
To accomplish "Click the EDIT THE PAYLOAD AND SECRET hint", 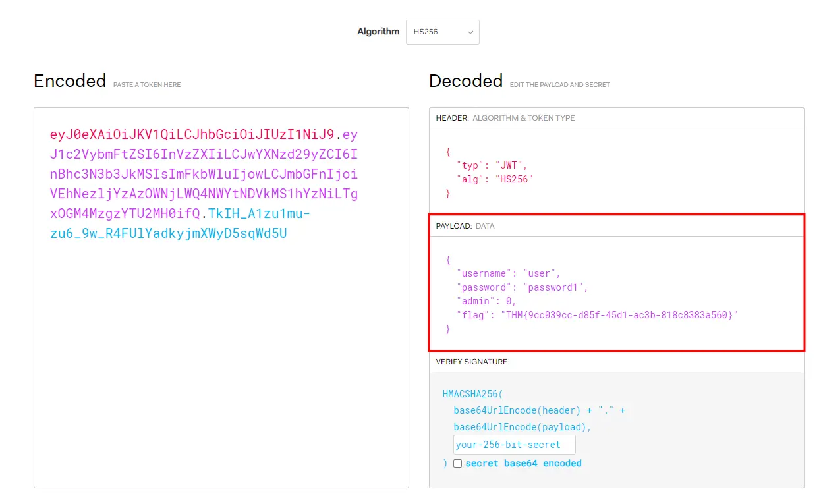I will coord(560,85).
